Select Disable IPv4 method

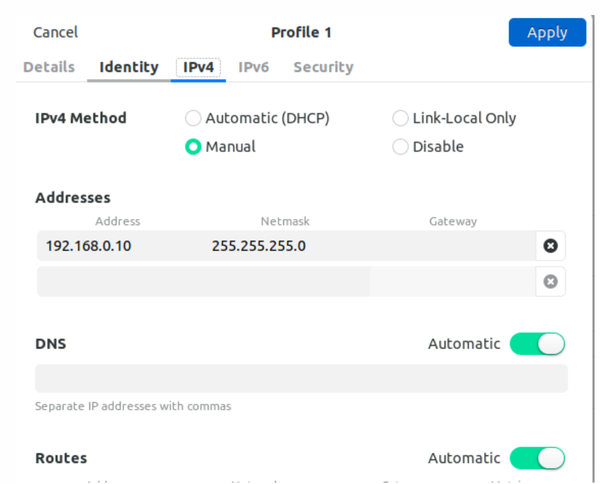pos(428,147)
